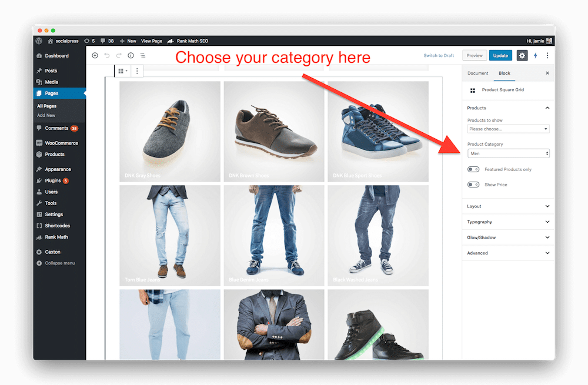Expand the Typography panel
Viewport: 588px width, 385px height.
click(509, 222)
